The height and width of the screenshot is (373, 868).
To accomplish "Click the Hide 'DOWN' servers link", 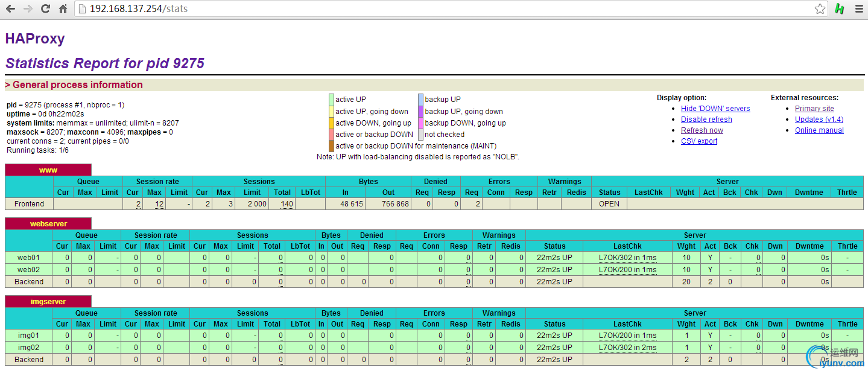I will click(x=715, y=109).
